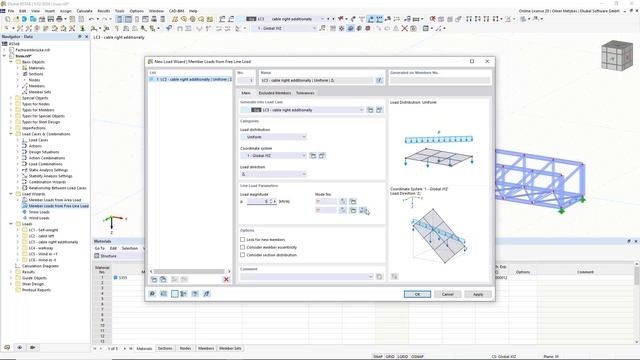Open the Member Sets tab below the table

[230, 349]
